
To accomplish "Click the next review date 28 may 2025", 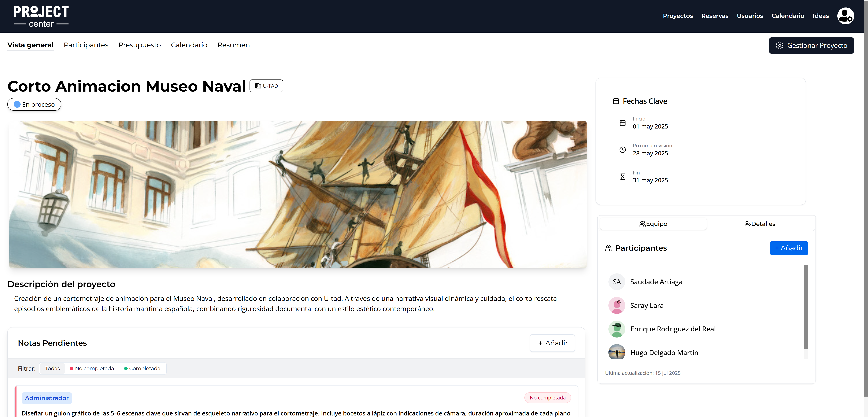I will click(650, 153).
